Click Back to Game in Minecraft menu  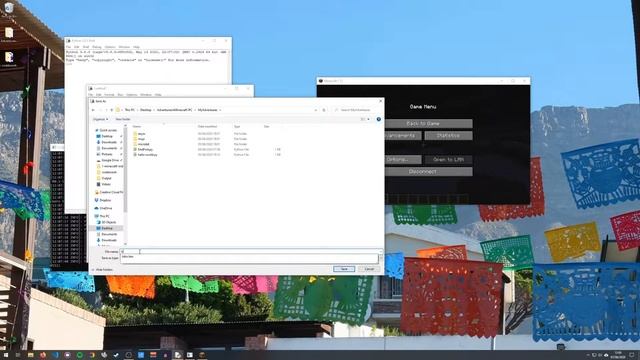tap(423, 123)
